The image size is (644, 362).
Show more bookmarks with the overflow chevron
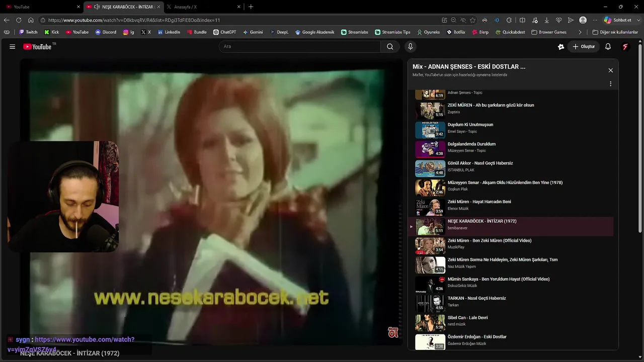[x=580, y=32]
